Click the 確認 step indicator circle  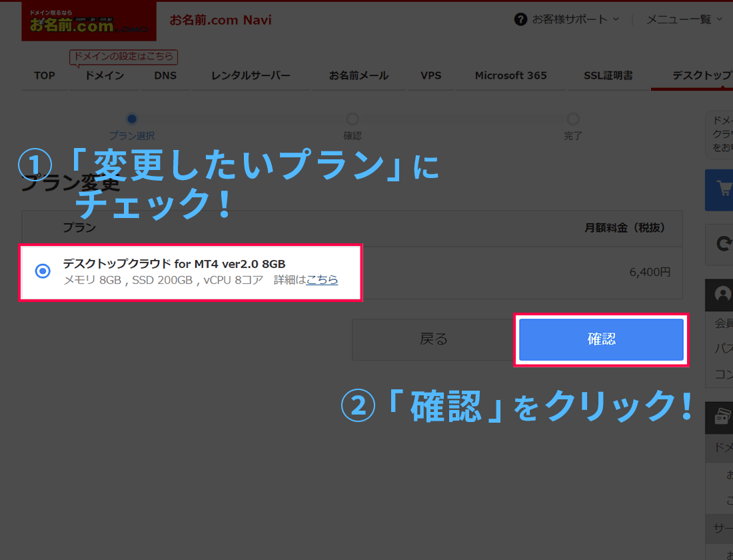pos(353,119)
